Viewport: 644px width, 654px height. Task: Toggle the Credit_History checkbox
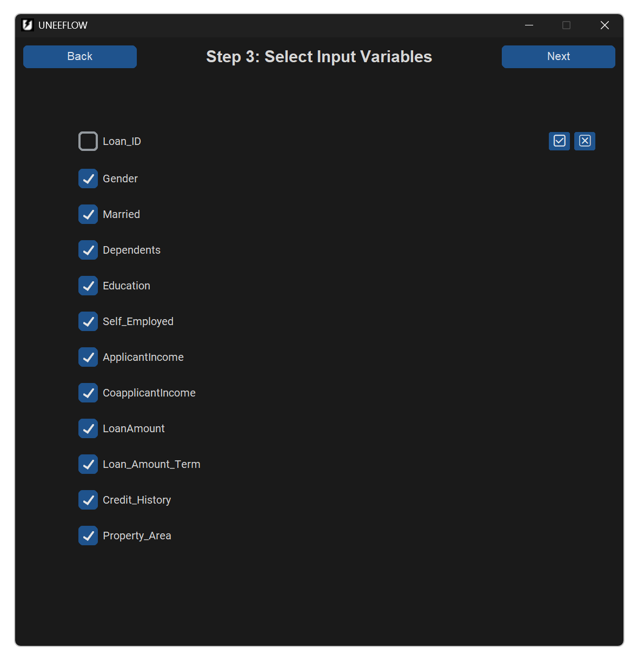pos(88,500)
